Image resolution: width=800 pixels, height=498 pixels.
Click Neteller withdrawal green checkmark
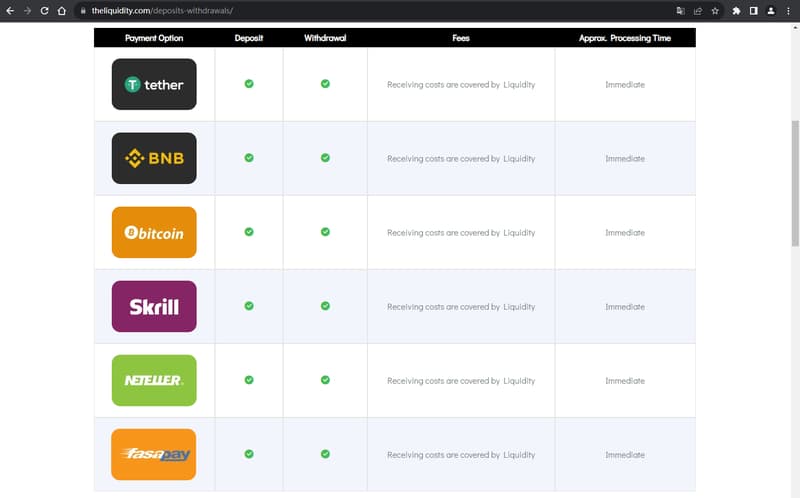pos(325,380)
